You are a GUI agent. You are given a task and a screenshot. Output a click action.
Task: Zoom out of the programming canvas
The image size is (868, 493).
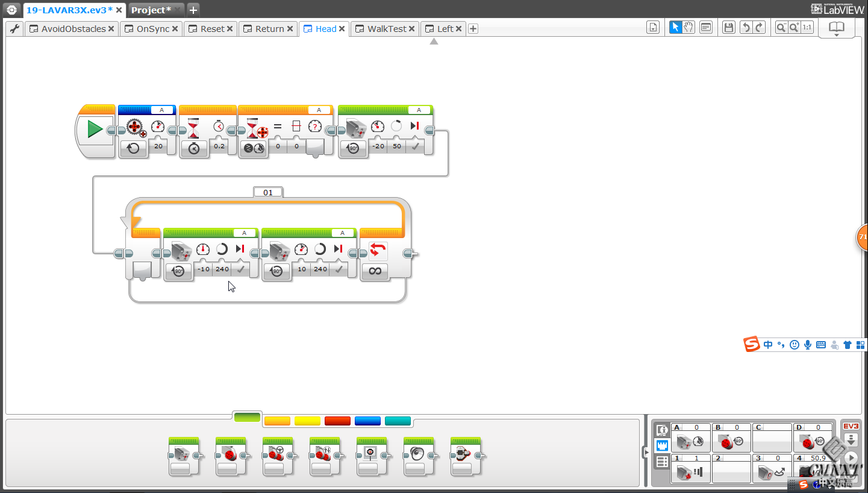(781, 27)
